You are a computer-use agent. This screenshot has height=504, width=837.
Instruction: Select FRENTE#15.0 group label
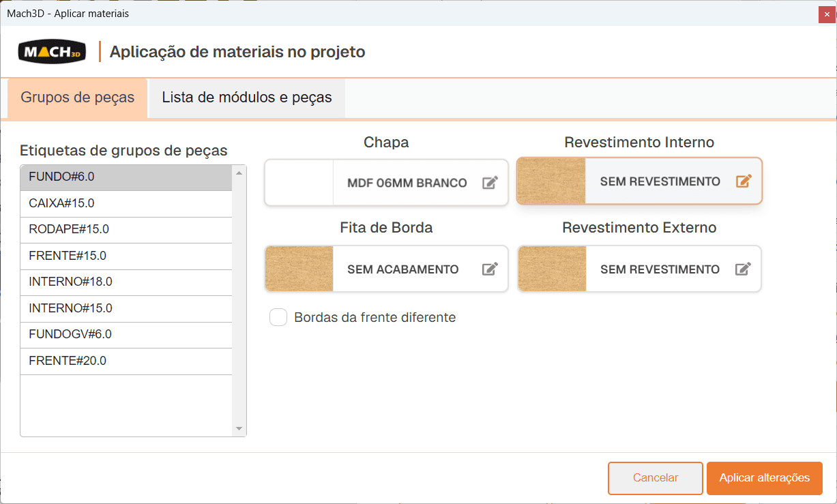coord(126,256)
